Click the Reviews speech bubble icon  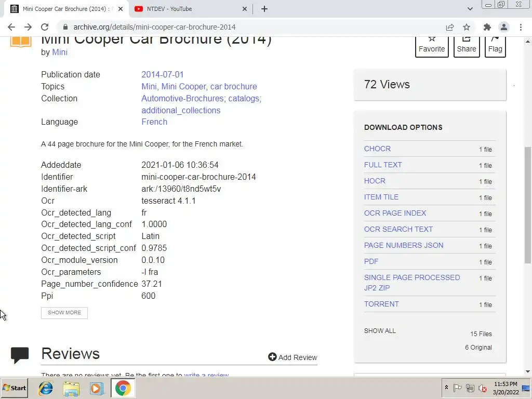tap(20, 355)
